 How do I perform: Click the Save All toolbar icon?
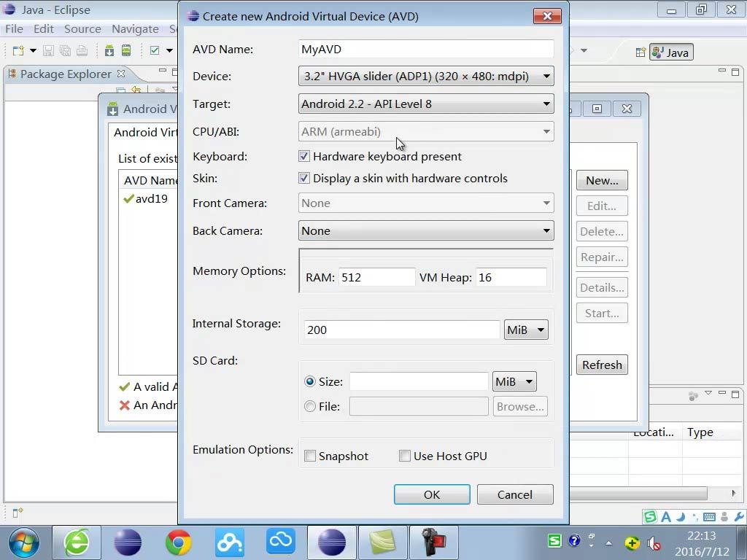[65, 50]
